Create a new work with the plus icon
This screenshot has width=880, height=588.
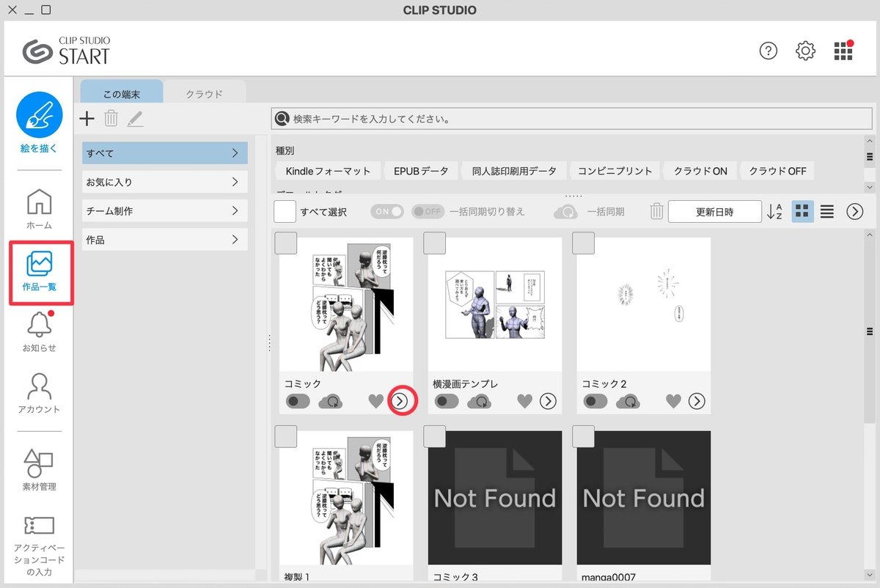[87, 119]
